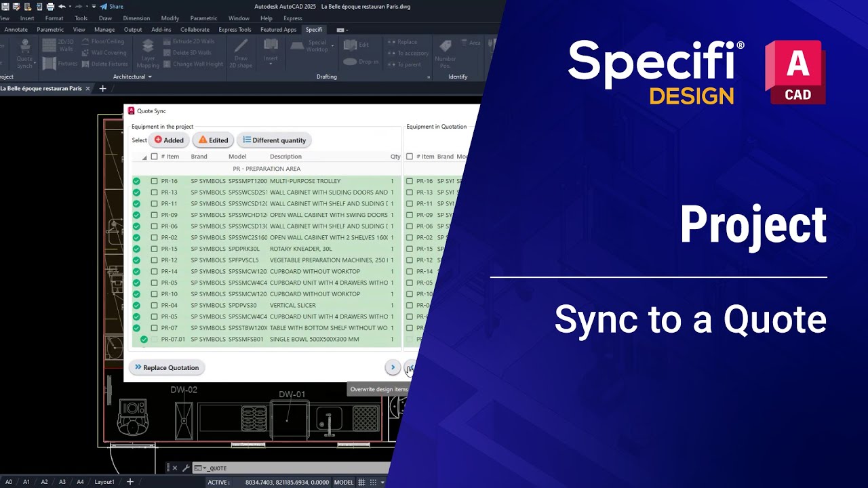Open the Dimension menu
Image resolution: width=868 pixels, height=488 pixels.
coord(136,18)
